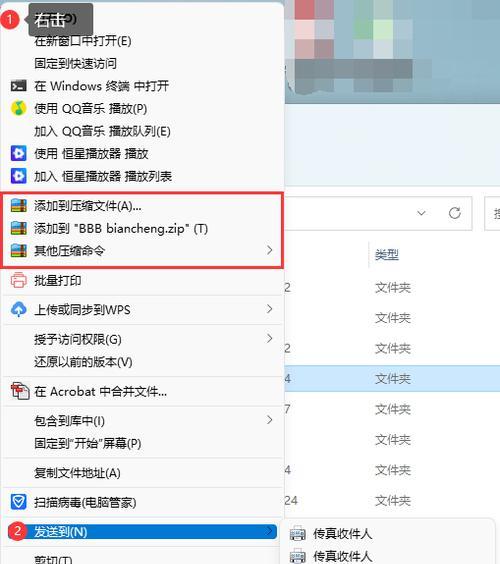The height and width of the screenshot is (564, 500).
Task: Click the Windows Terminal icon in menu
Action: [18, 86]
